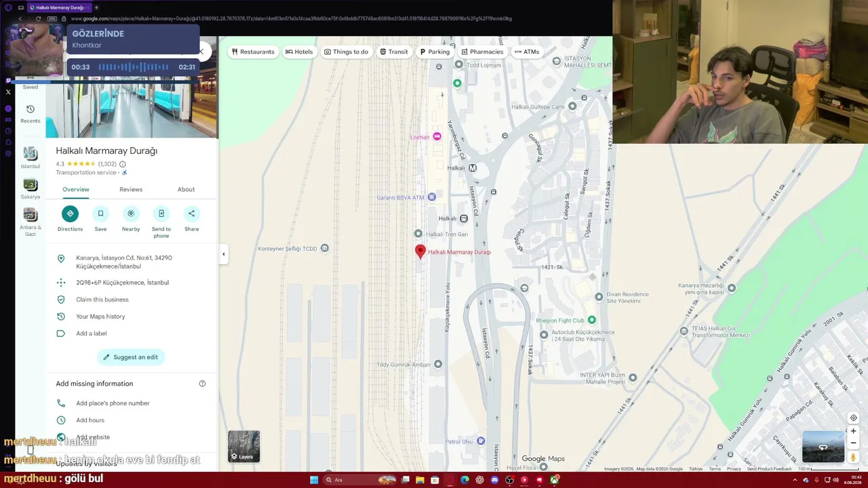
Task: Open Directions for Halkalı Marmaray Durağı
Action: coord(70,214)
